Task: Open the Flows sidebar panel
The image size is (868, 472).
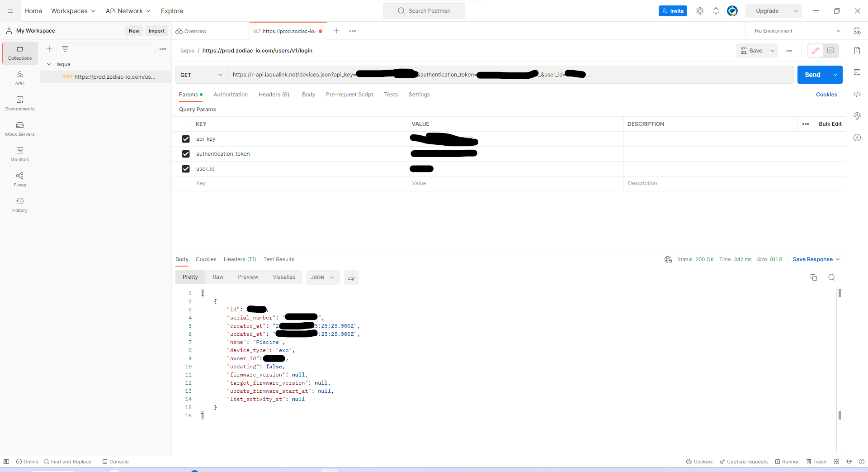Action: point(20,180)
